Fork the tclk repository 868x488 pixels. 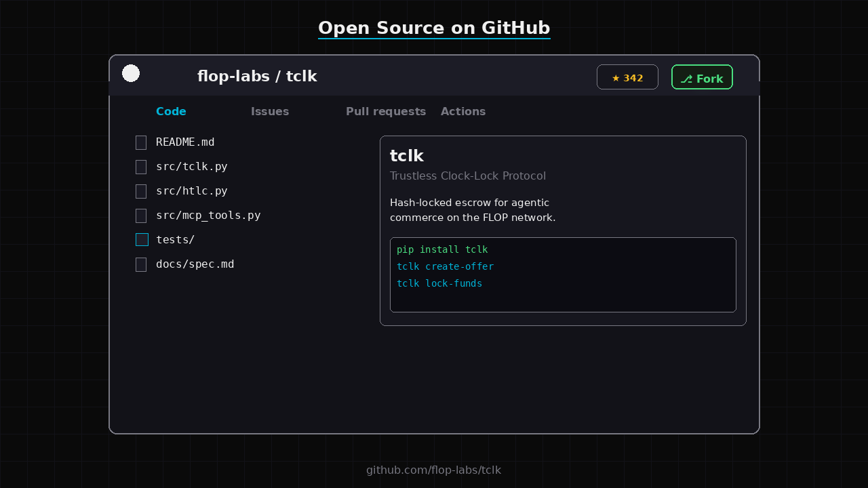[702, 77]
